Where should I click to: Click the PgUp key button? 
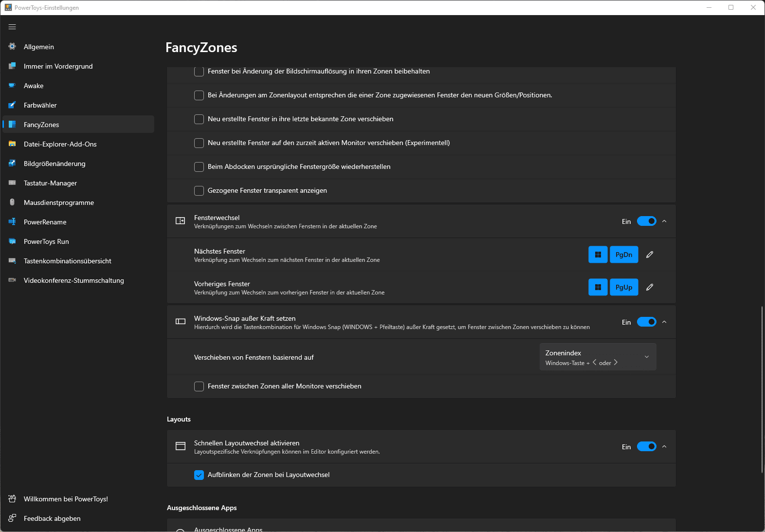coord(624,287)
